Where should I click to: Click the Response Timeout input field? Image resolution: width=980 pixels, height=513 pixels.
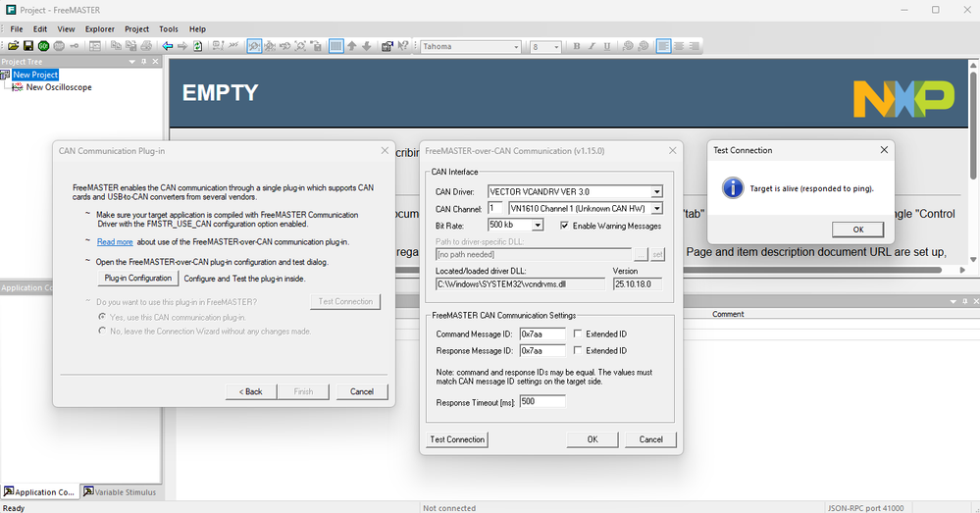542,402
